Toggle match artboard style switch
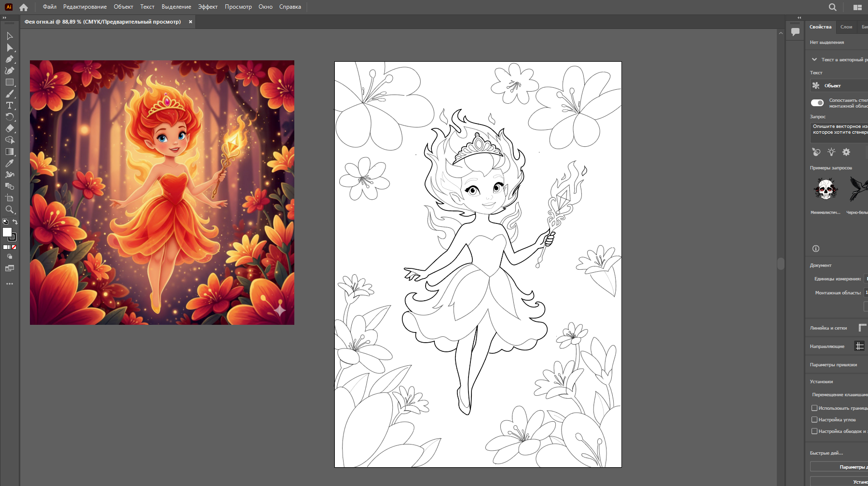Screen dimensions: 868x486 click(x=817, y=103)
